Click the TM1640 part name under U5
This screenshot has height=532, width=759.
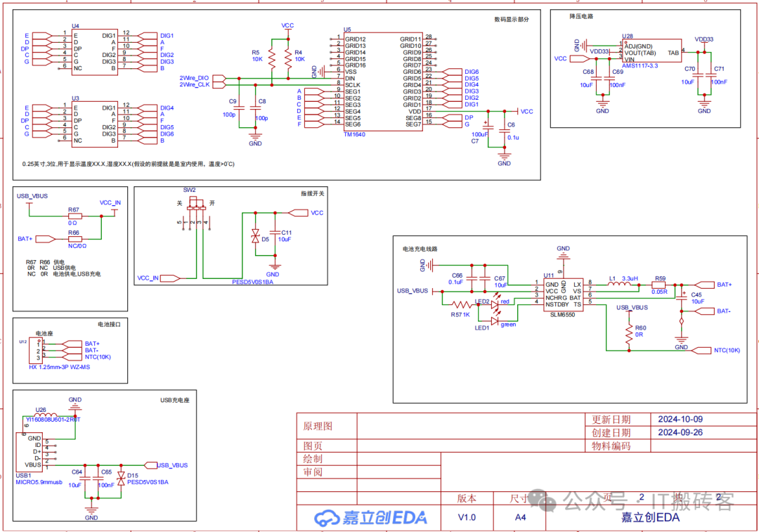pyautogui.click(x=354, y=134)
